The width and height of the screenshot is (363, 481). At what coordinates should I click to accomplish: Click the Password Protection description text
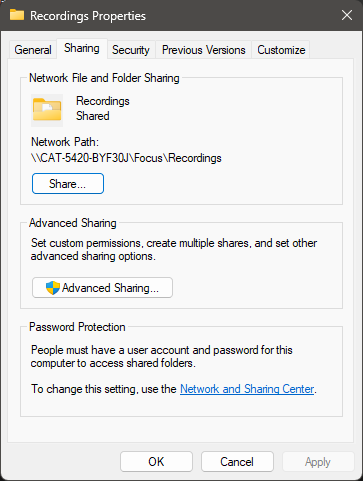coord(162,356)
